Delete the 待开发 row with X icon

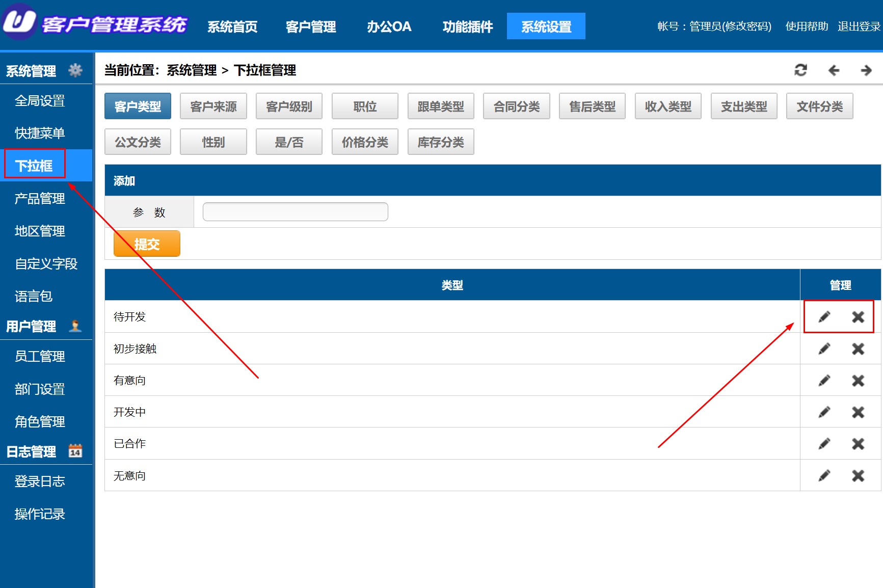pos(858,317)
